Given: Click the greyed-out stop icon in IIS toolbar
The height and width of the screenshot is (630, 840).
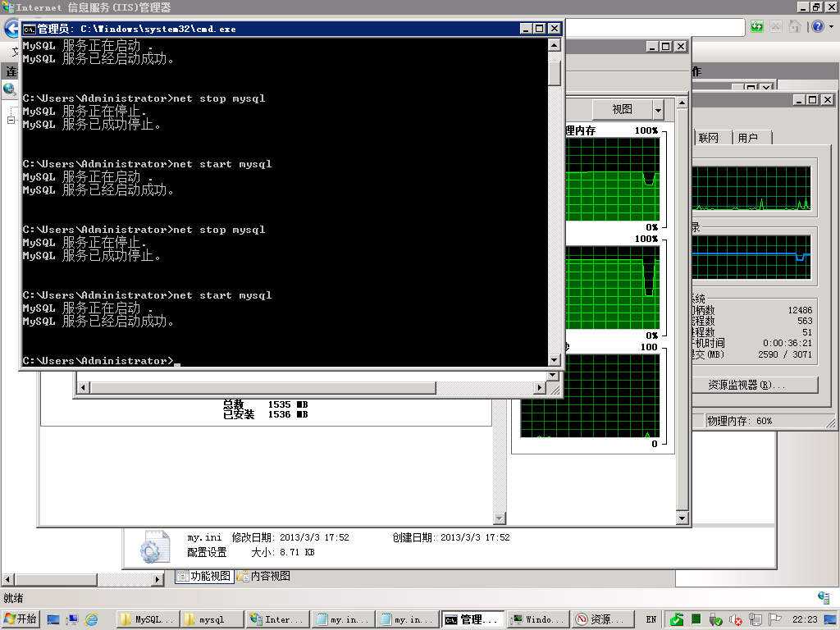Looking at the screenshot, I should click(775, 26).
